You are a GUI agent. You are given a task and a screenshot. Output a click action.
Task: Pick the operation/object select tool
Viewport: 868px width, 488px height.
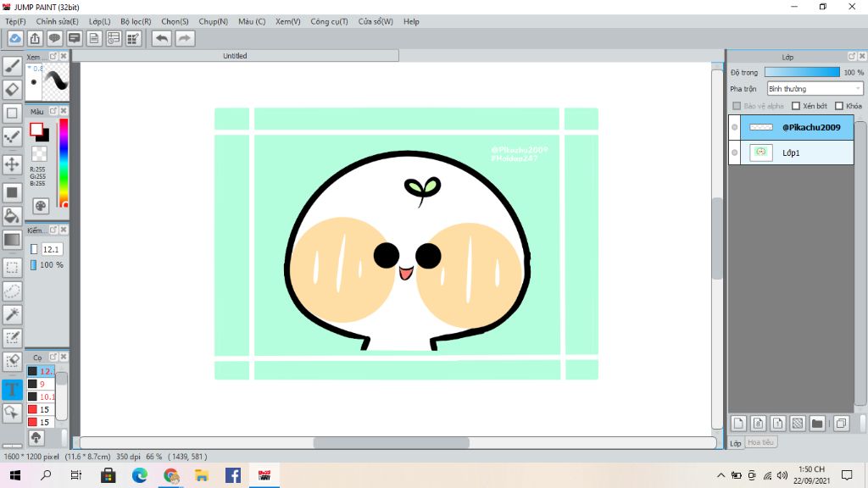pyautogui.click(x=12, y=413)
